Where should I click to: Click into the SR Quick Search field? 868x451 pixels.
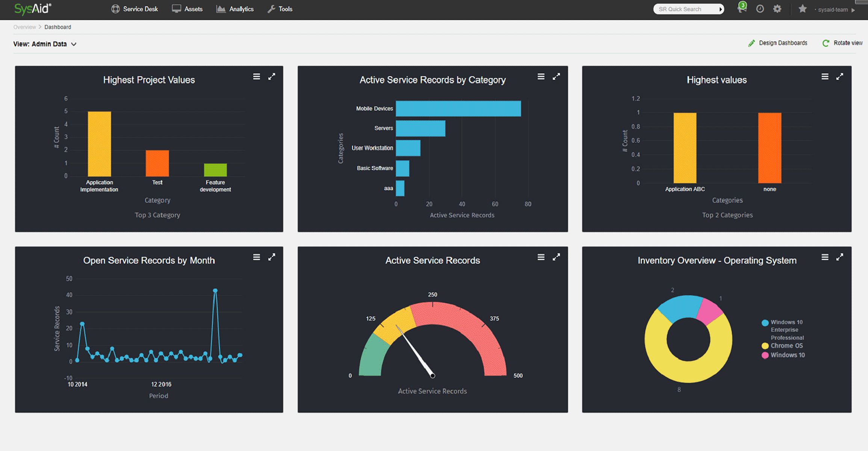tap(684, 9)
